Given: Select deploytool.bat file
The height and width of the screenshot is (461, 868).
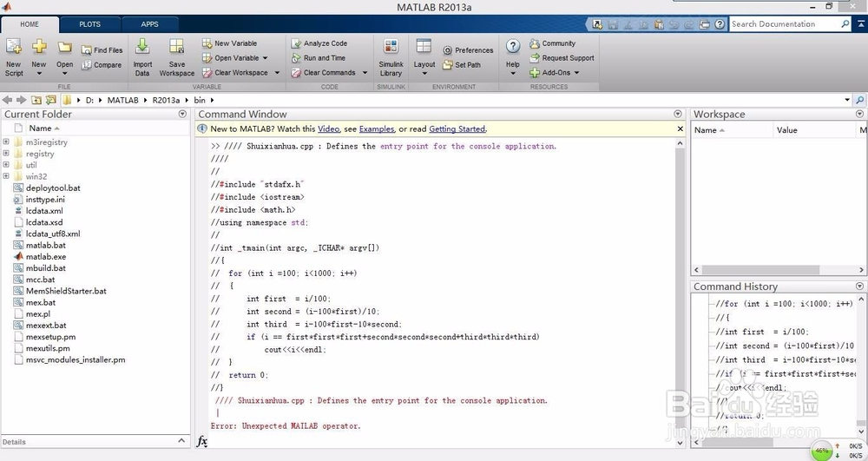Looking at the screenshot, I should coord(53,188).
